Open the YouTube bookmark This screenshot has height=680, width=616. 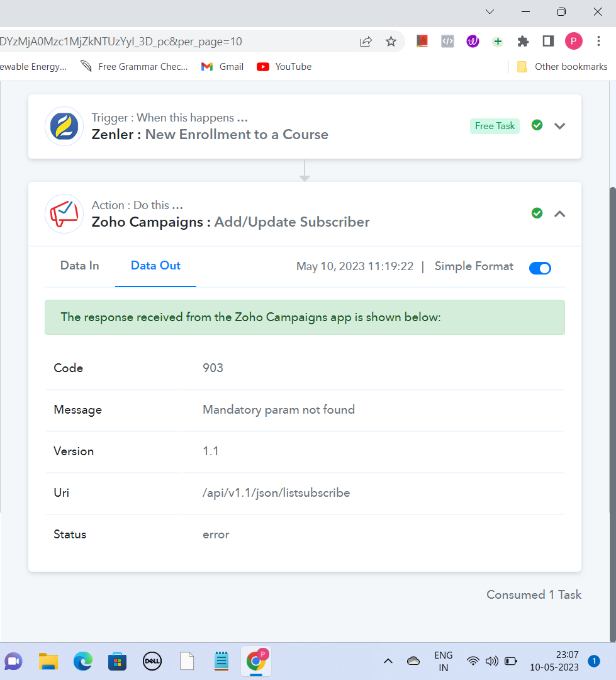[284, 67]
